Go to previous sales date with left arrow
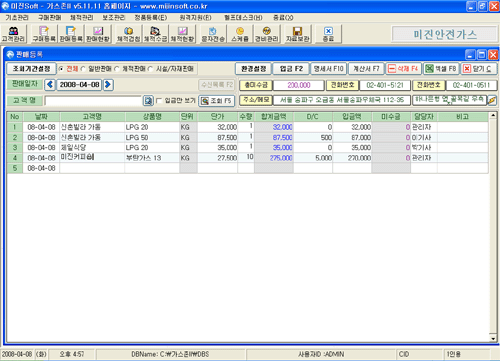500x361 pixels. click(50, 85)
